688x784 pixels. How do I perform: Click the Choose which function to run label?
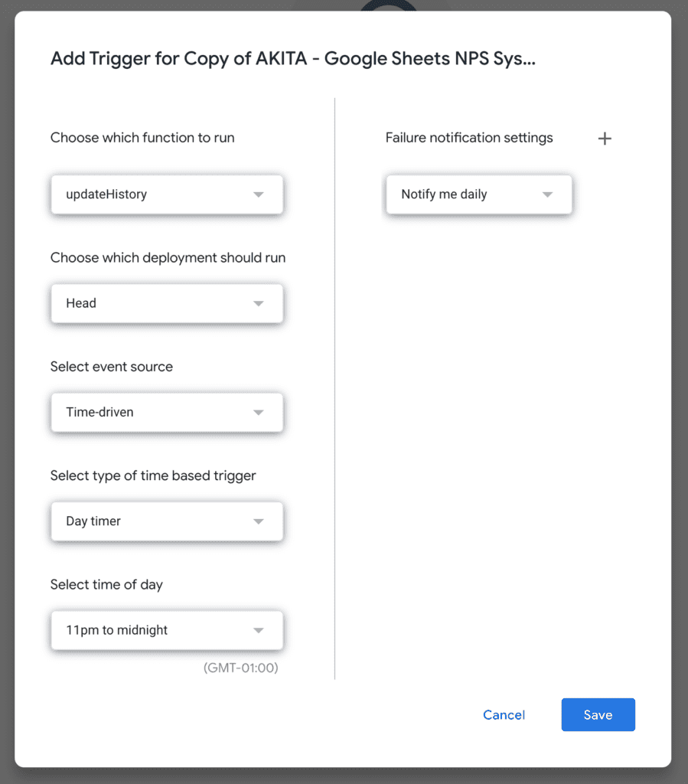click(142, 138)
